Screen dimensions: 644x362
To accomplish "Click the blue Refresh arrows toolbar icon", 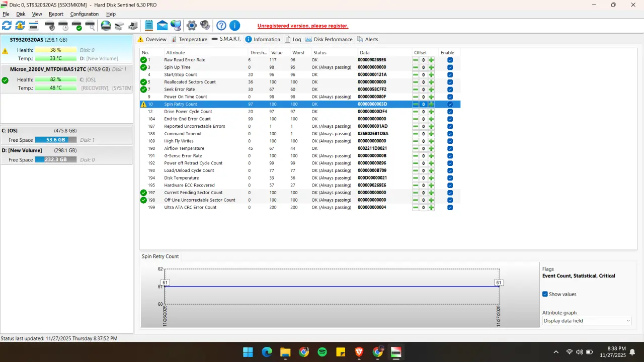I will pyautogui.click(x=7, y=26).
